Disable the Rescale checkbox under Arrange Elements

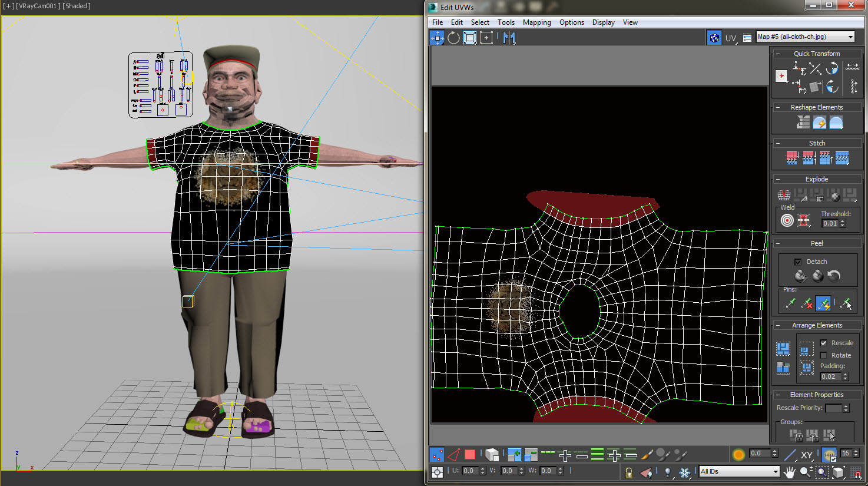click(x=824, y=342)
